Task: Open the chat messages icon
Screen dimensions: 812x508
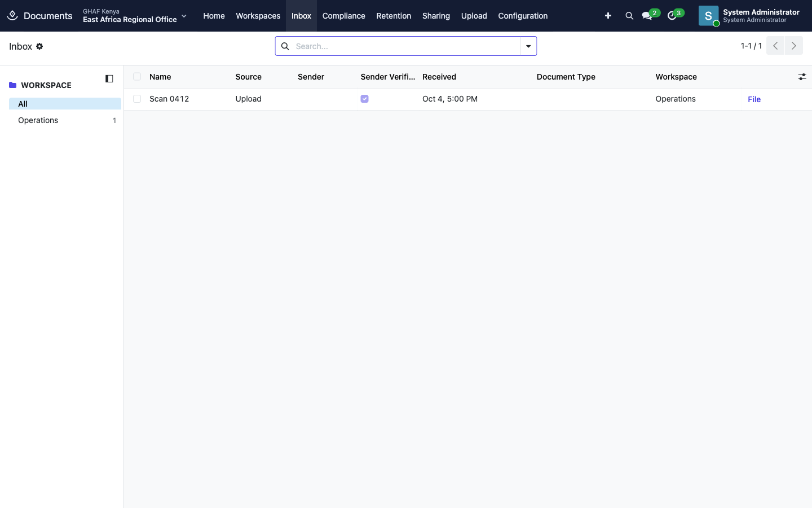Action: (647, 16)
